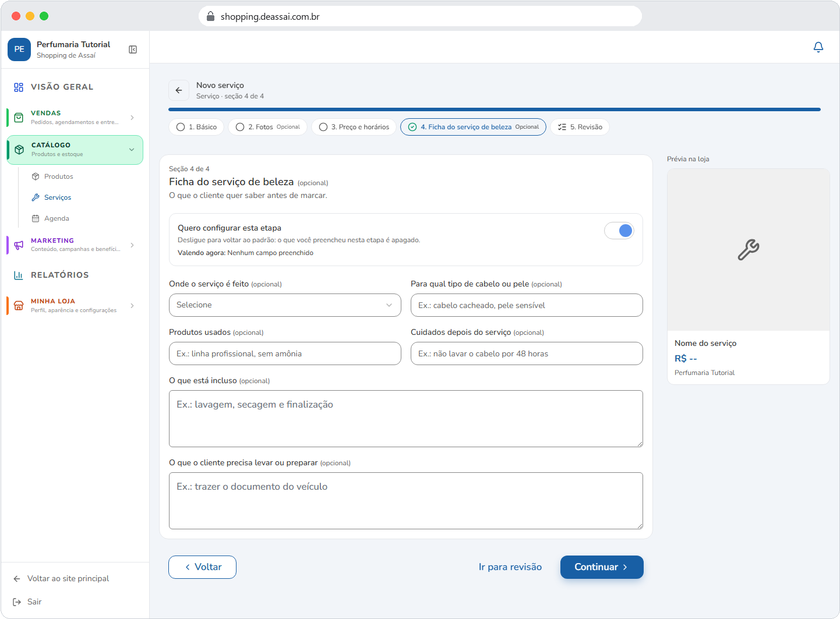The height and width of the screenshot is (619, 840).
Task: Select step 4. Ficha do serviço de beleza
Action: (473, 127)
